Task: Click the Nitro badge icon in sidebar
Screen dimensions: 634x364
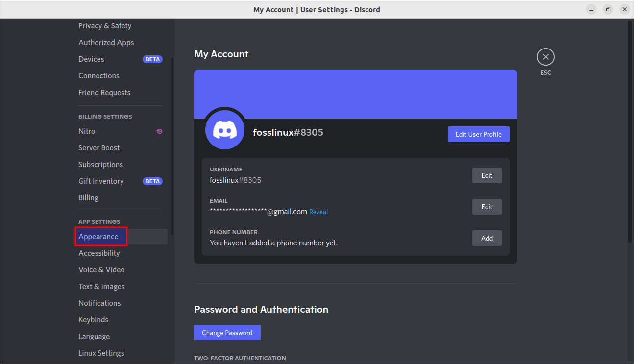Action: click(x=159, y=131)
